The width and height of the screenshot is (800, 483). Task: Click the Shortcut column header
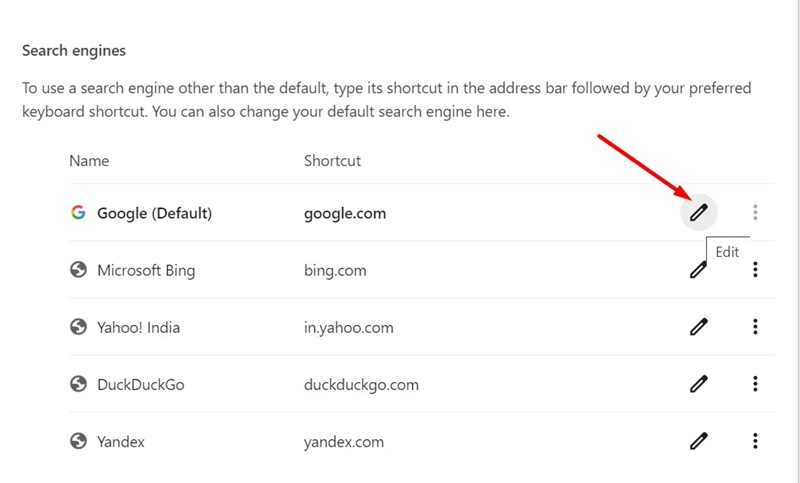point(333,161)
